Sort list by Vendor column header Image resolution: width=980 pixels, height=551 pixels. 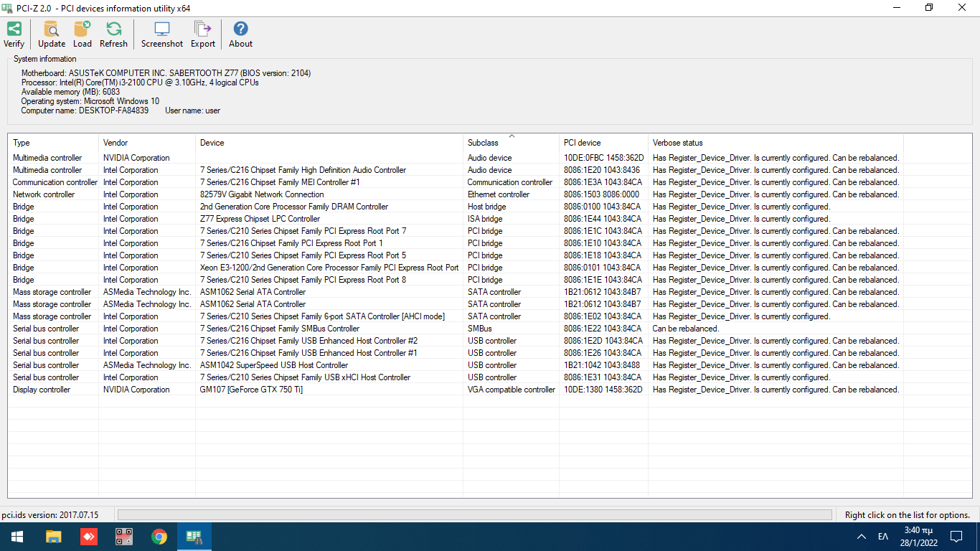(115, 143)
